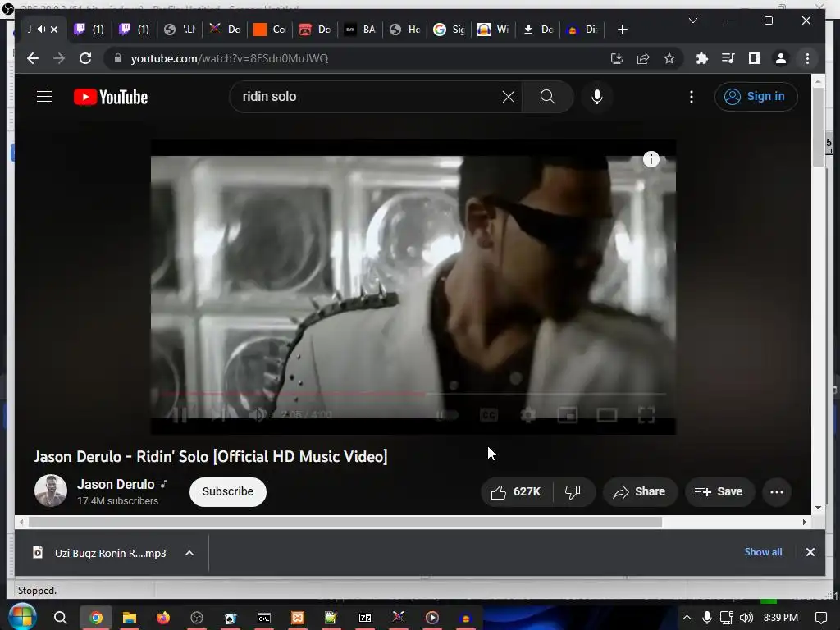Image resolution: width=840 pixels, height=630 pixels.
Task: Close the active YouTube tab
Action: coord(54,30)
